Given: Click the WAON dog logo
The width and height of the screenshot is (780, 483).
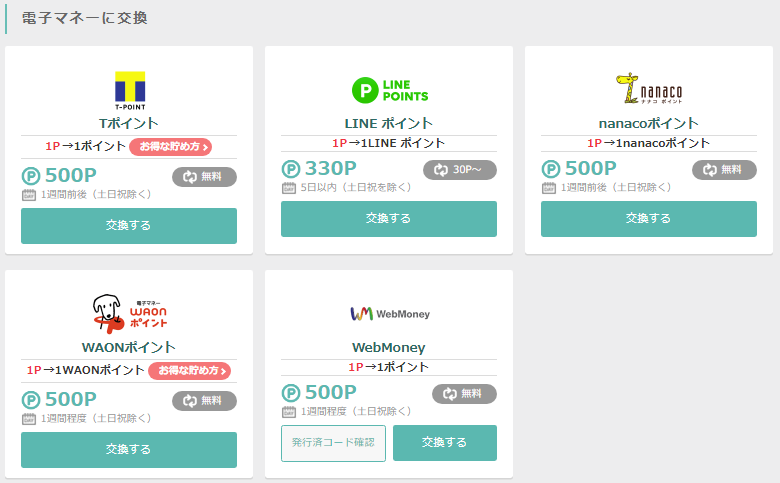Looking at the screenshot, I should click(129, 313).
